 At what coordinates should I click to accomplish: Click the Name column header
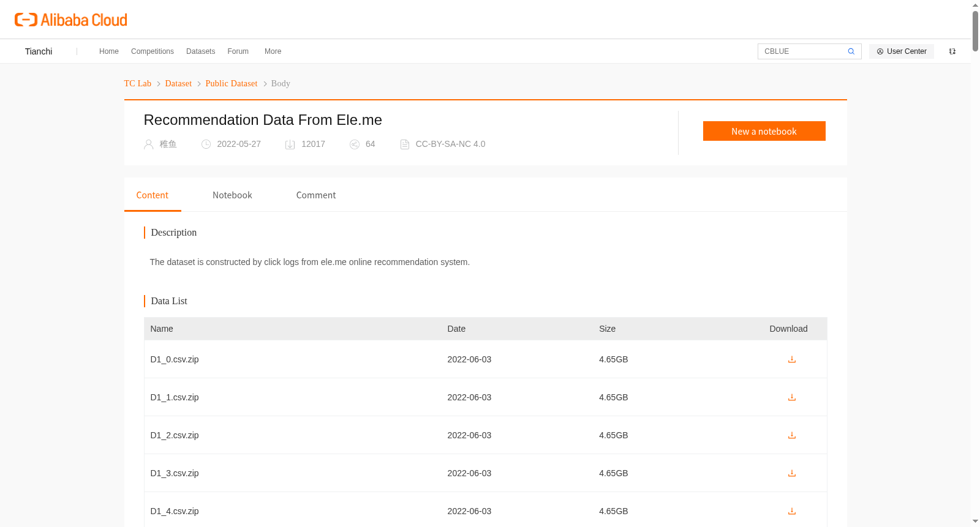coord(162,329)
